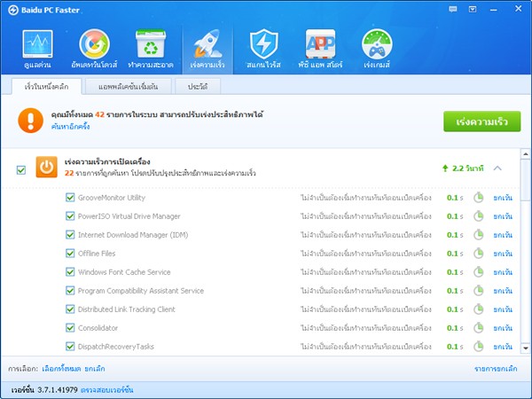
Task: Click delay clock icon for Internet Download Manager
Action: pyautogui.click(x=479, y=235)
